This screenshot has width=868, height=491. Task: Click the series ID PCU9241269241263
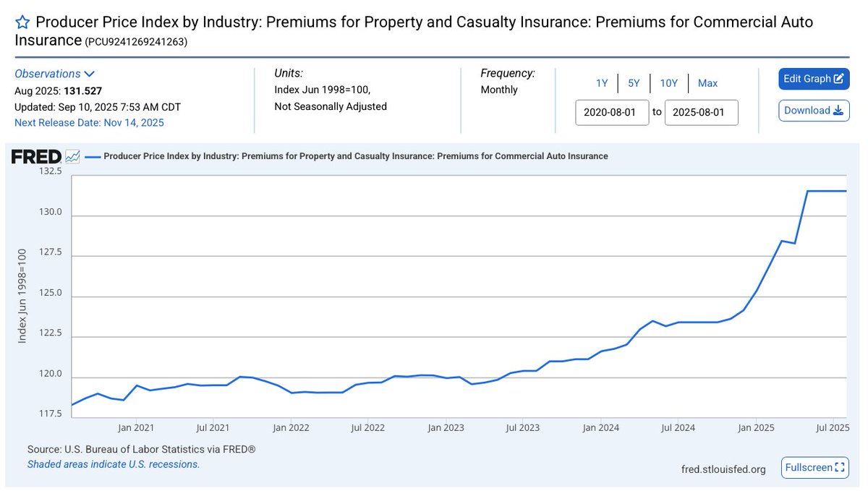pos(137,42)
